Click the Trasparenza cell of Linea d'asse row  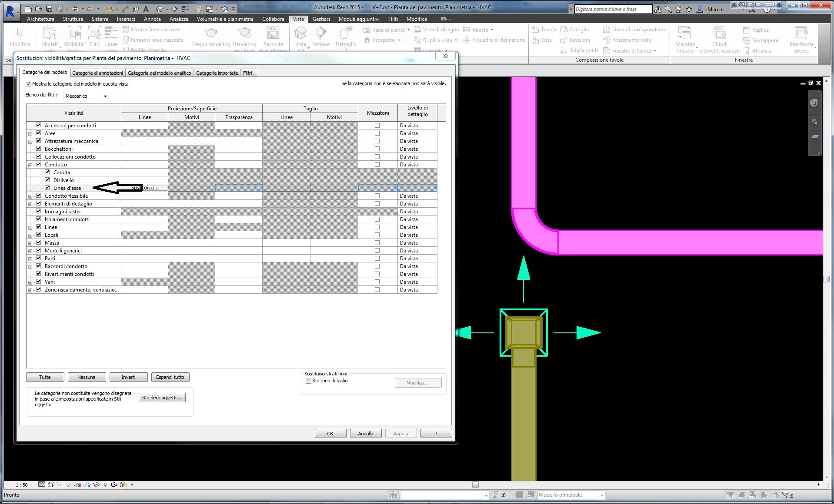(x=239, y=188)
